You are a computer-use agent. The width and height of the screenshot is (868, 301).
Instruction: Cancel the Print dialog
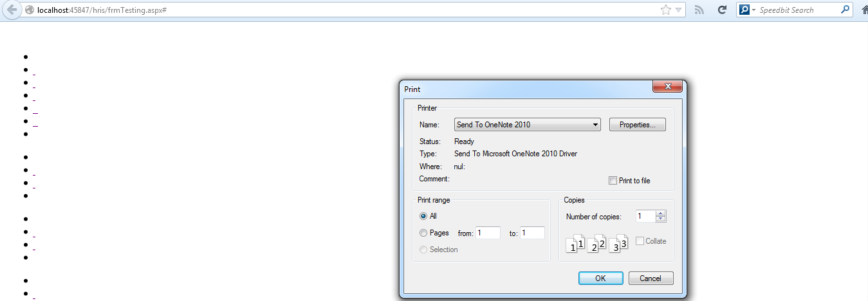point(651,278)
